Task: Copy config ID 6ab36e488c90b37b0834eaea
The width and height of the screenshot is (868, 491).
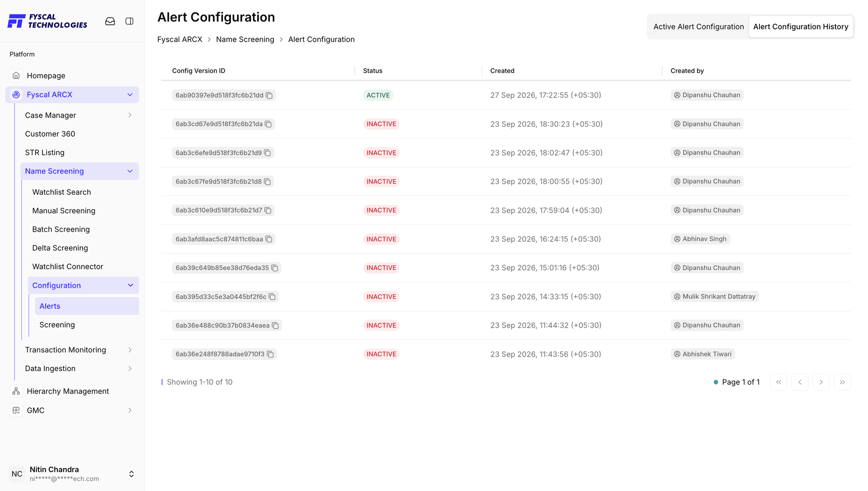Action: 275,325
